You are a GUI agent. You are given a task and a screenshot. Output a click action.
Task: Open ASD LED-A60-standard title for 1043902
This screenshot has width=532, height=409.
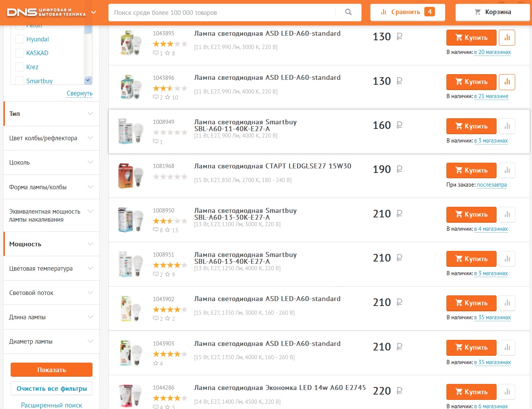[267, 299]
